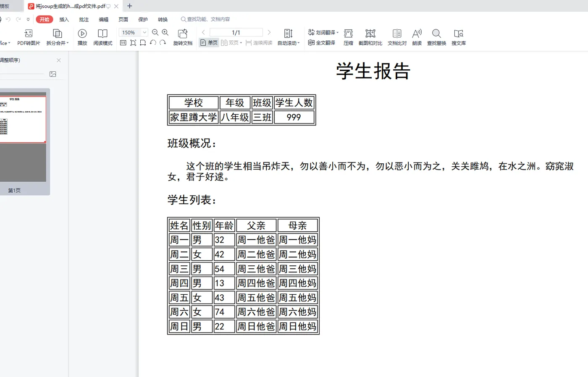Image resolution: width=588 pixels, height=377 pixels.
Task: Click the 旋转文档 tool
Action: (183, 37)
